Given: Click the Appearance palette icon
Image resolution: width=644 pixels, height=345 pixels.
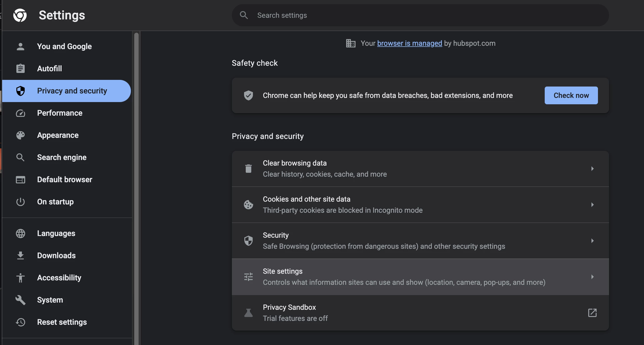Looking at the screenshot, I should [21, 135].
